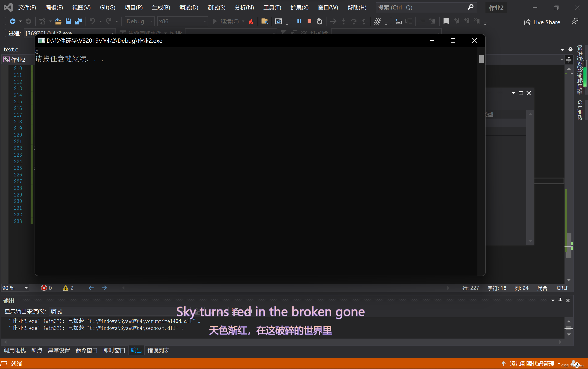Screen dimensions: 588x369
Task: Switch to the 错误列表 tab
Action: coord(158,351)
